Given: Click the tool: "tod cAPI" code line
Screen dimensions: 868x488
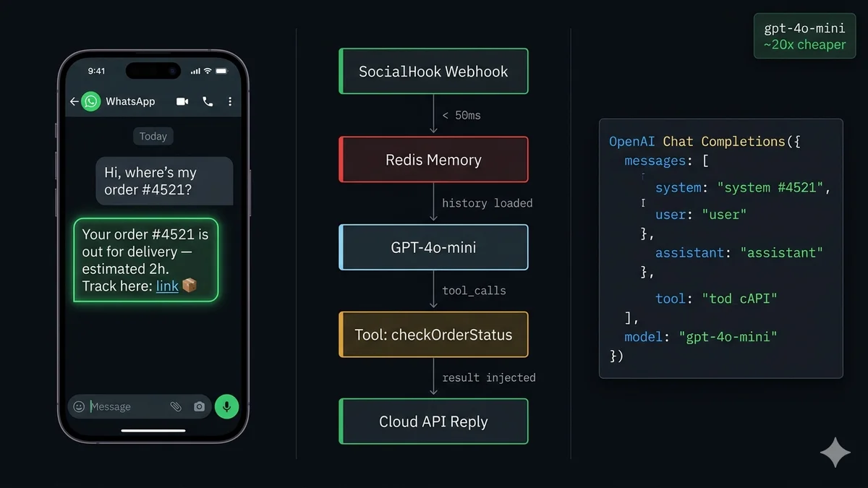Looking at the screenshot, I should point(716,299).
